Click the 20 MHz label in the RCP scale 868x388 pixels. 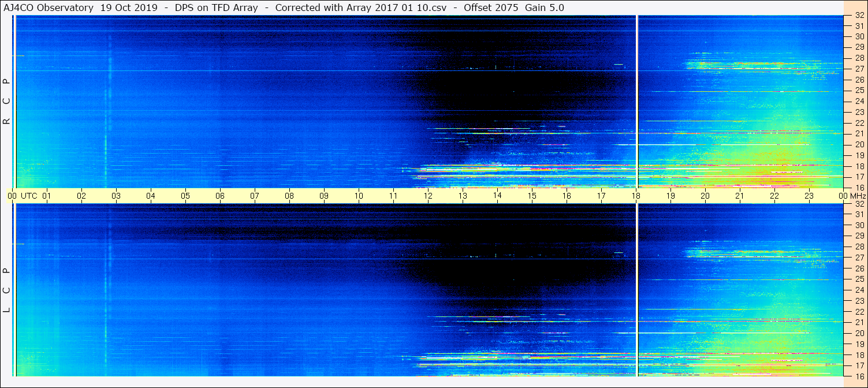[x=859, y=144]
